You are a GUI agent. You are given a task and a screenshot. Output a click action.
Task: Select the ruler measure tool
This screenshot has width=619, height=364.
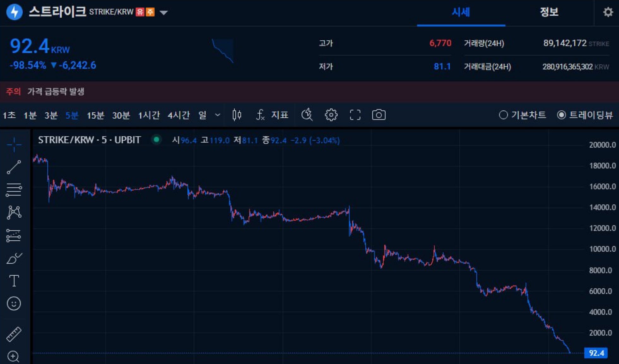(x=14, y=334)
